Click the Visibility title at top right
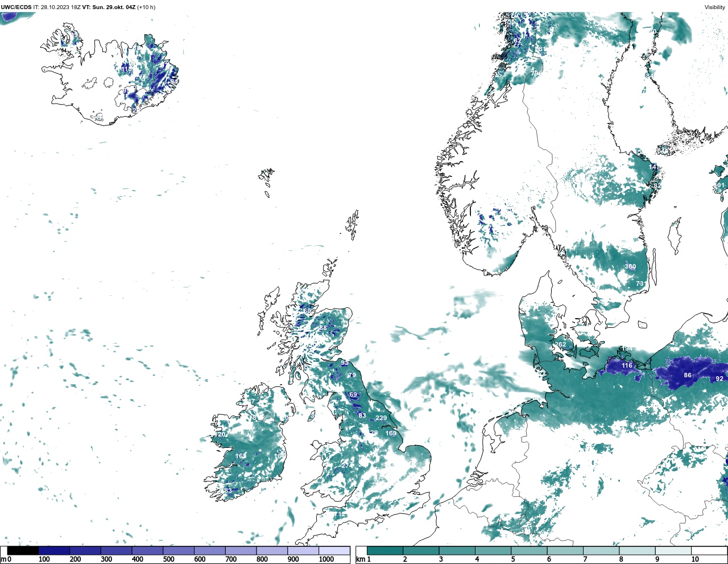728x564 pixels. 715,7
